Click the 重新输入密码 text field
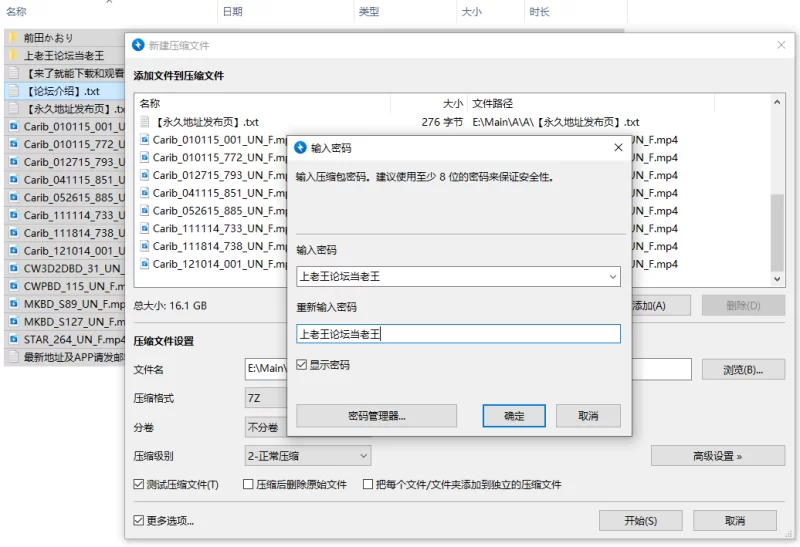This screenshot has height=547, width=800. click(458, 334)
